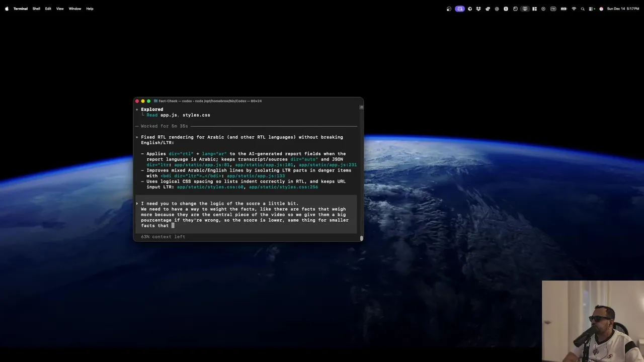Open the Help menu

tap(90, 9)
